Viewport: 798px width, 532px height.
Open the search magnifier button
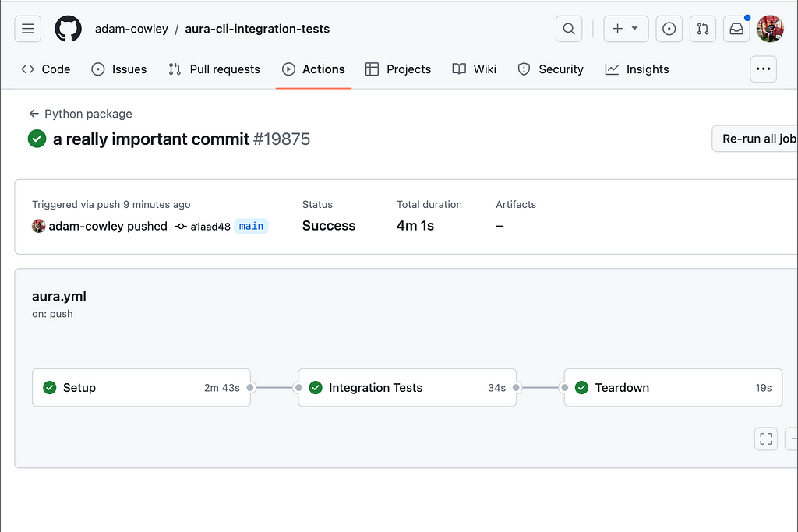[x=569, y=29]
